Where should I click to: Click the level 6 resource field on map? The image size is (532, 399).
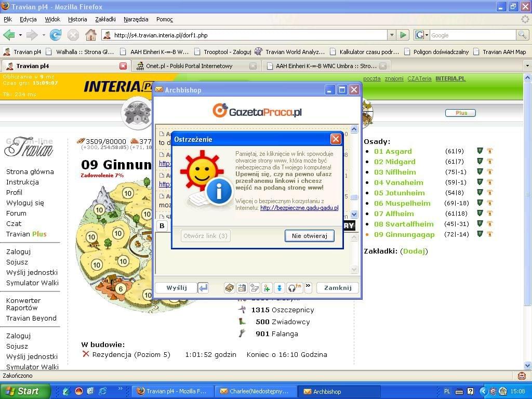point(121,289)
